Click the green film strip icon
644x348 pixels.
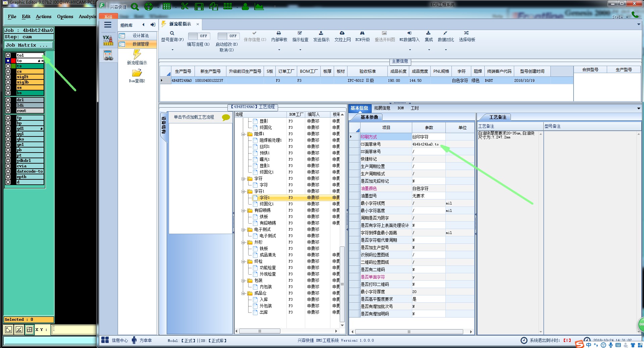[199, 7]
